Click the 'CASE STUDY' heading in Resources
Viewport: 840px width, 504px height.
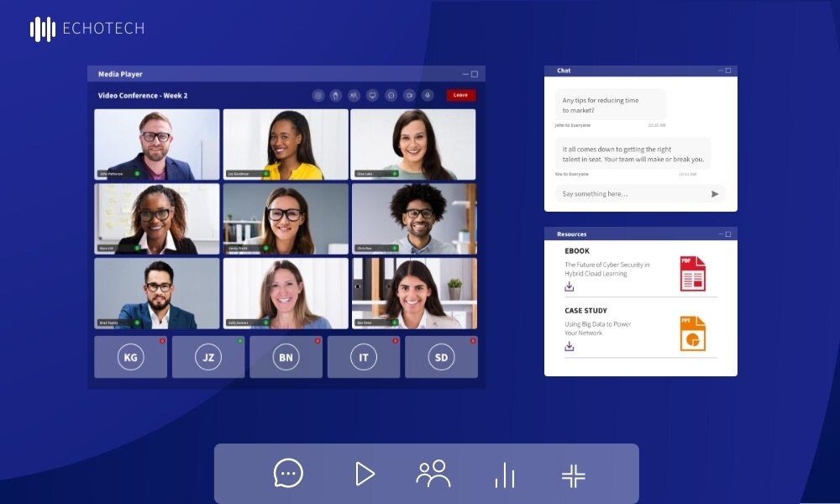(585, 311)
